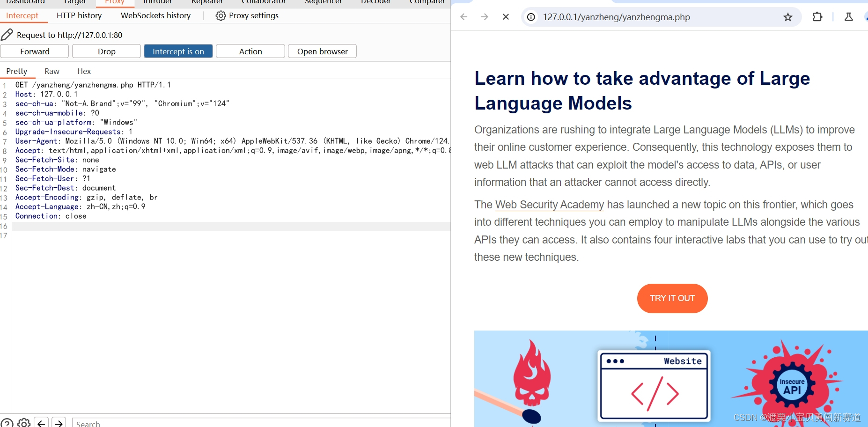Screen dimensions: 868x427
Task: Click the Connection: close header line
Action: tap(51, 216)
